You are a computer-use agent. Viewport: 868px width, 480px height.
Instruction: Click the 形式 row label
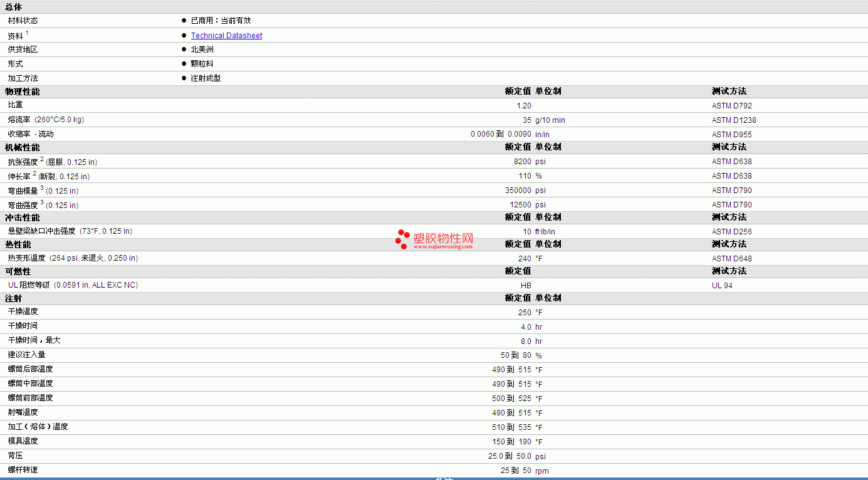(x=15, y=64)
